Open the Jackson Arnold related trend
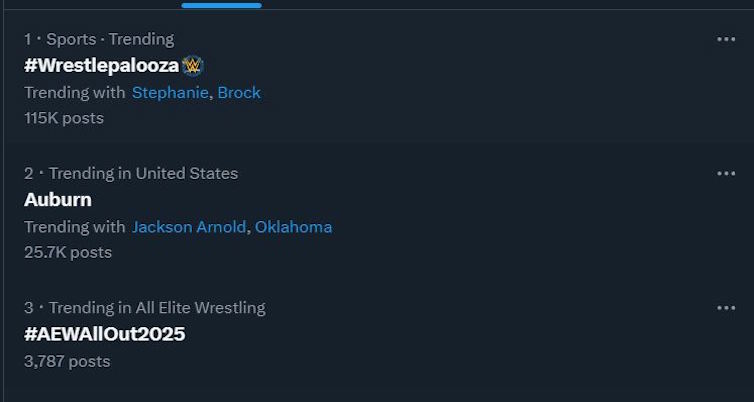754x402 pixels. click(x=188, y=227)
